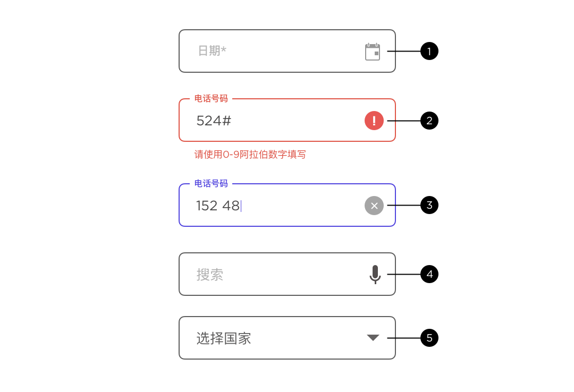The height and width of the screenshot is (392, 574).
Task: Click the red 电话号码 field label
Action: [211, 98]
